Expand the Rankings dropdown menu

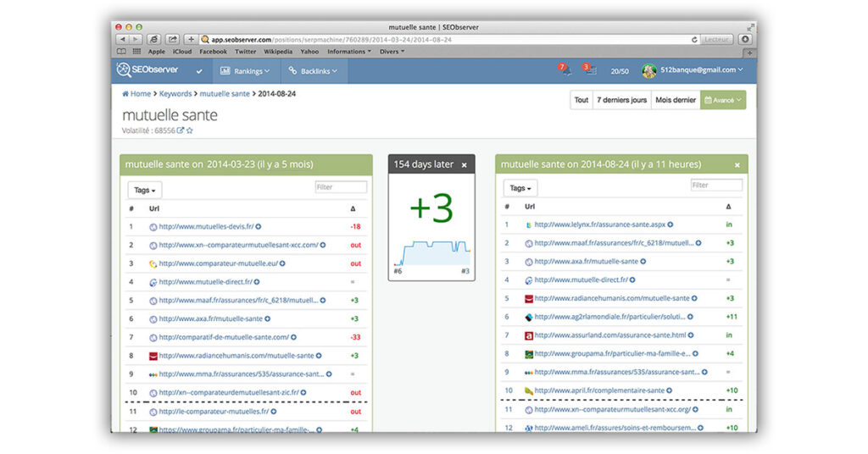(x=245, y=71)
